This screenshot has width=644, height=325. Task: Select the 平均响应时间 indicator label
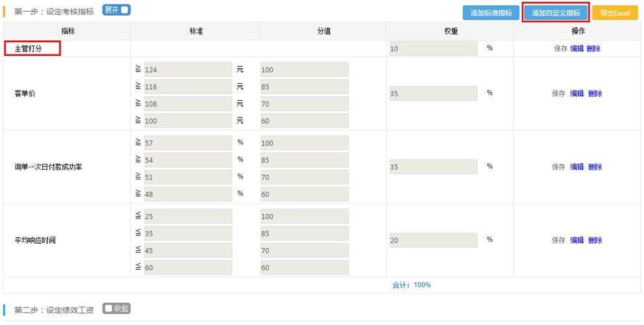click(35, 240)
